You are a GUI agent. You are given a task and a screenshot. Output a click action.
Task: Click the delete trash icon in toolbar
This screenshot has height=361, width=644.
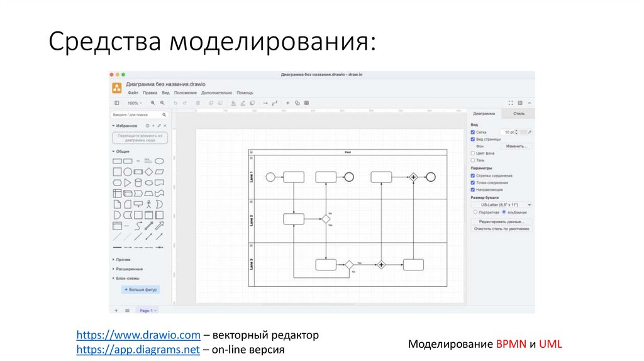(198, 103)
